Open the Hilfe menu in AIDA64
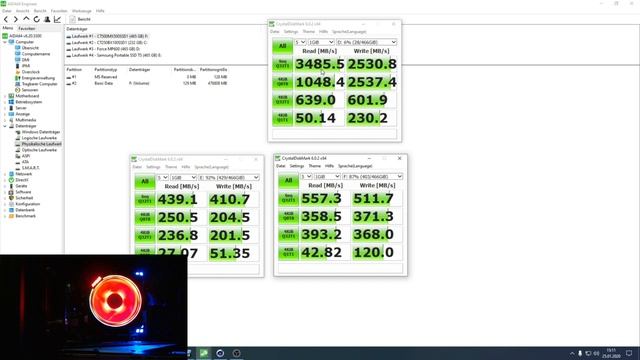This screenshot has height=360, width=640. tap(100, 11)
